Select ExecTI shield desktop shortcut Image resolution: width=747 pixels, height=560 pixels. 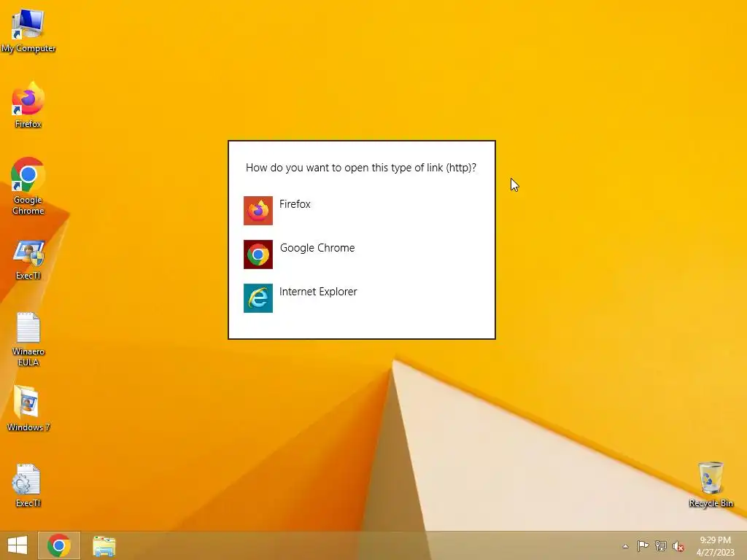coord(28,260)
